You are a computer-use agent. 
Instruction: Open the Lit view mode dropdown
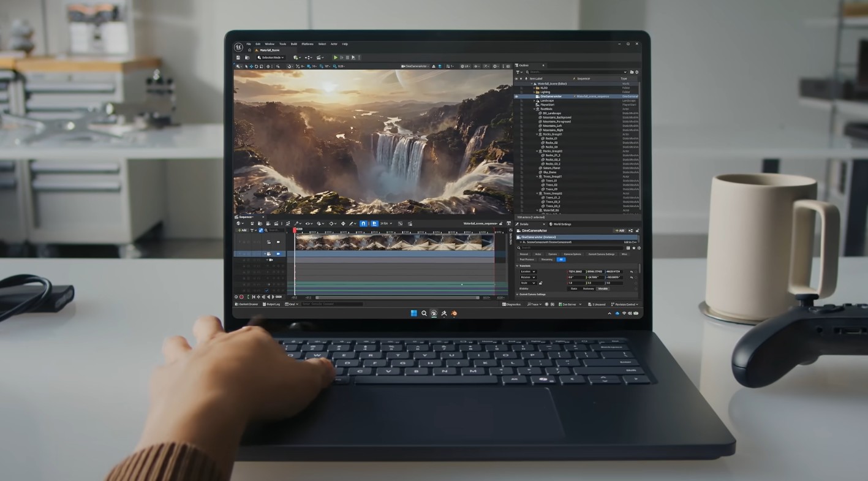(x=466, y=66)
